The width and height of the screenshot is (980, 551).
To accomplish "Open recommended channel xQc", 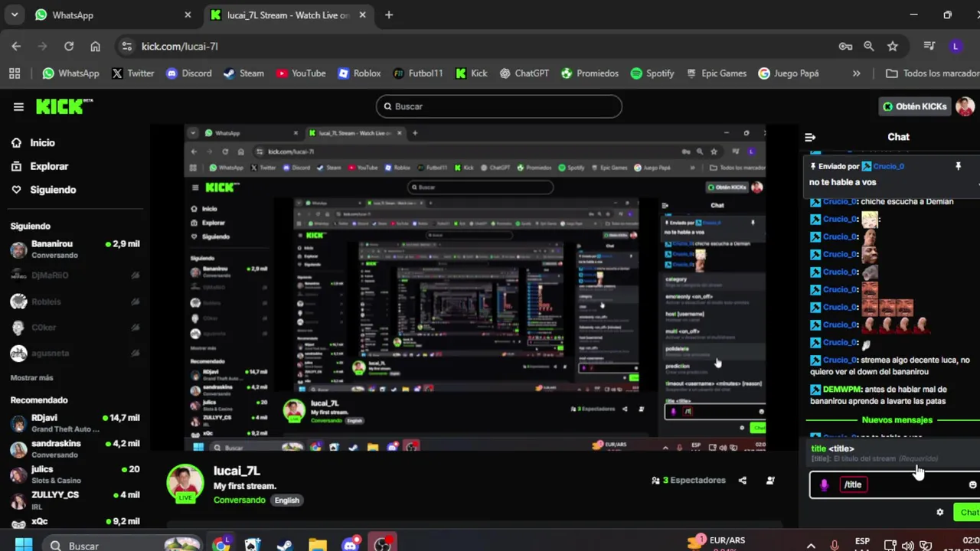I will 74,522.
